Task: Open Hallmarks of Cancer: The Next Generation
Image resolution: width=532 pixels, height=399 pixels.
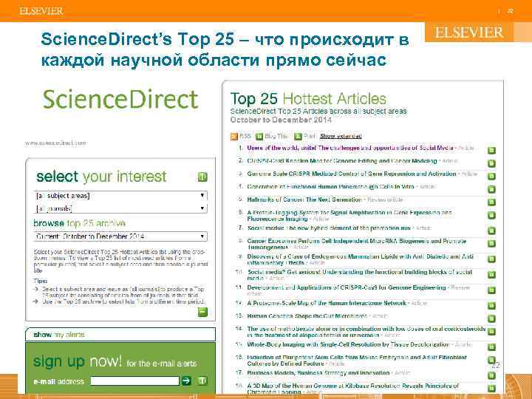Action: point(304,199)
